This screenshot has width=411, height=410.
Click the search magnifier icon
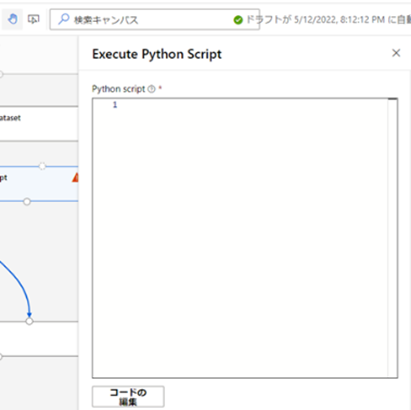63,19
